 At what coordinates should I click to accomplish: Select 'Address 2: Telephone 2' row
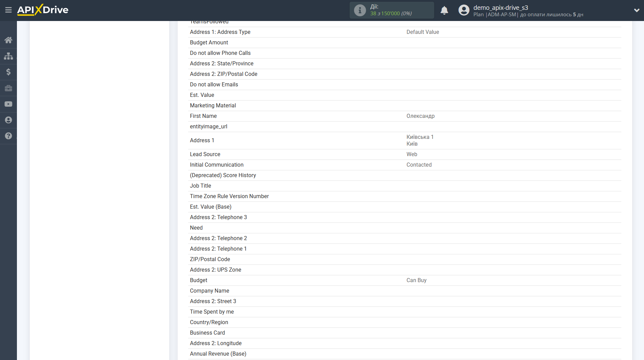tap(405, 238)
